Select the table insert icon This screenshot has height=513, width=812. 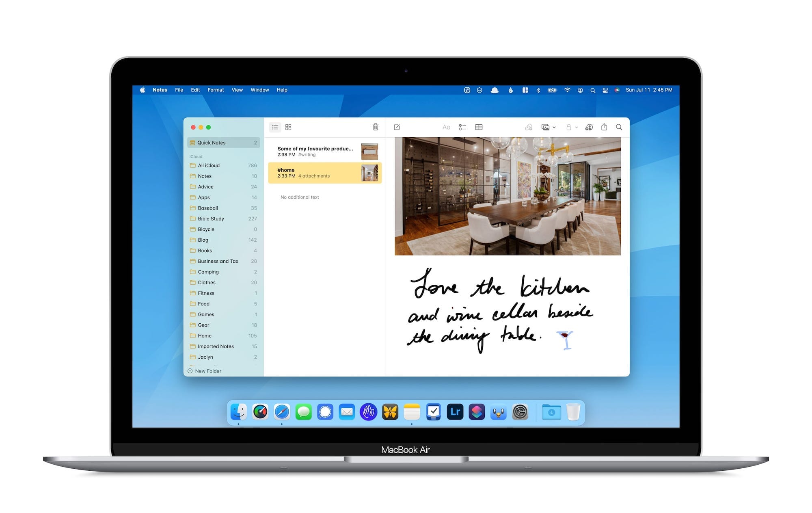click(x=479, y=127)
